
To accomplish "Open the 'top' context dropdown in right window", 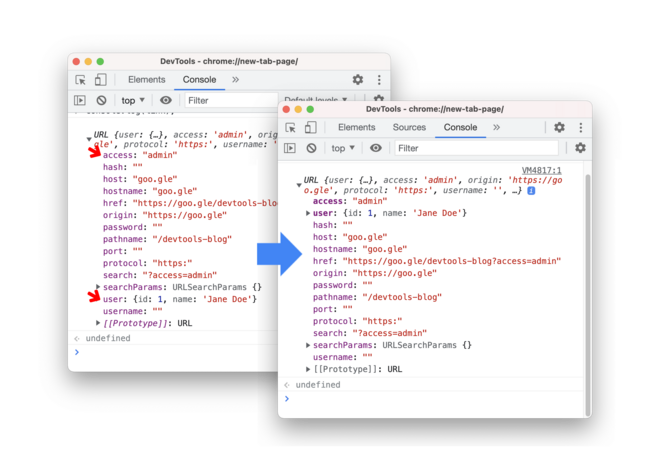I will point(343,148).
